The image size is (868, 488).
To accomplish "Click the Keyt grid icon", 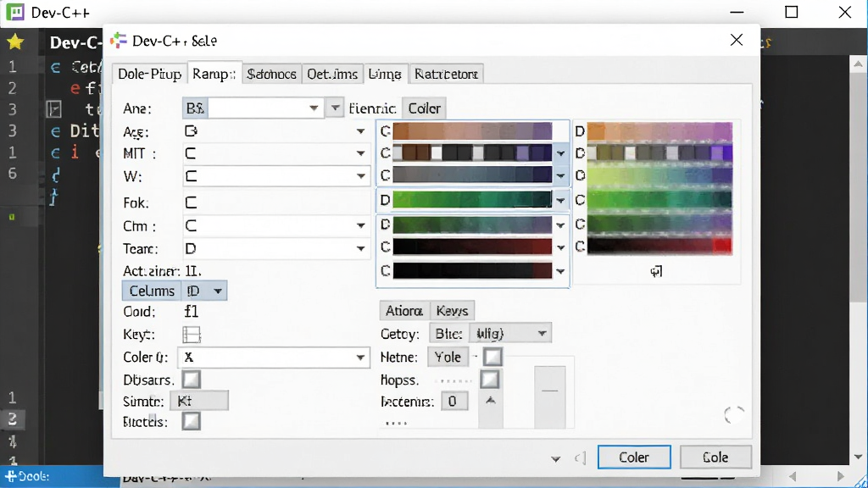I will pos(192,335).
